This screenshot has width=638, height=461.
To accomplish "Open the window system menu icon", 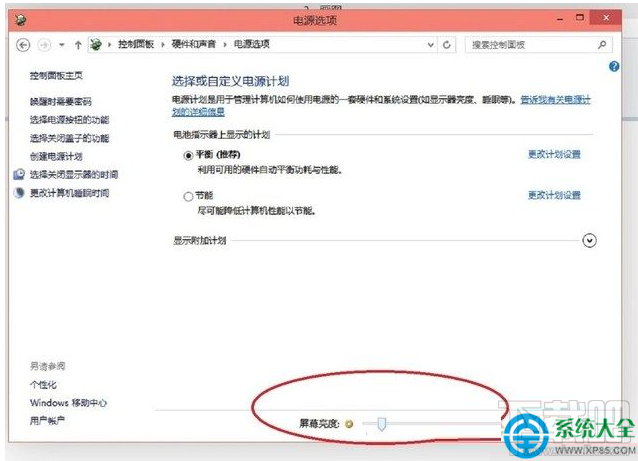I will click(20, 20).
